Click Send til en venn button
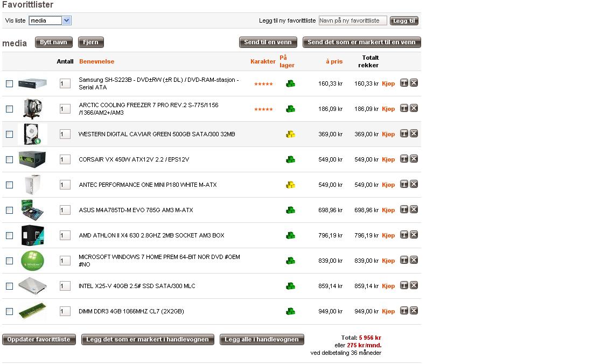 tap(268, 42)
